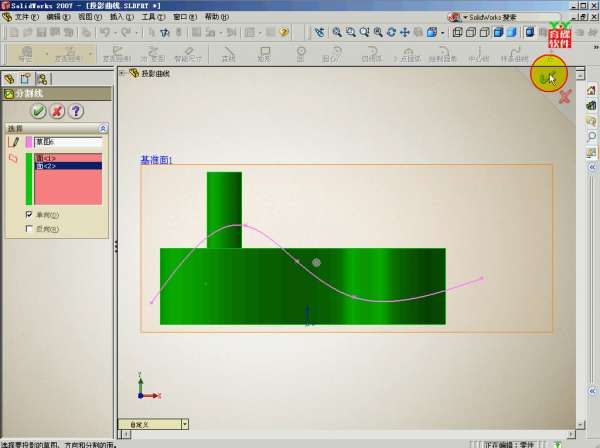Open help with the purple question mark
Viewport: 600px width, 448px height.
[x=75, y=111]
